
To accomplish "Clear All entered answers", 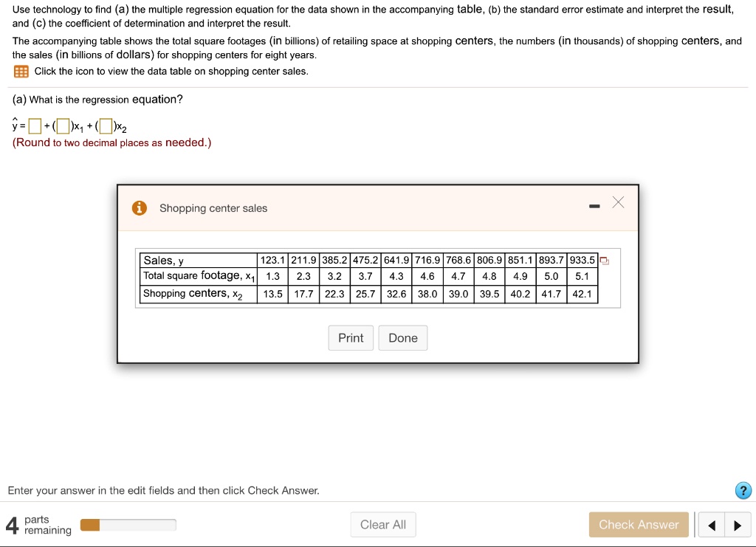I will (x=383, y=524).
